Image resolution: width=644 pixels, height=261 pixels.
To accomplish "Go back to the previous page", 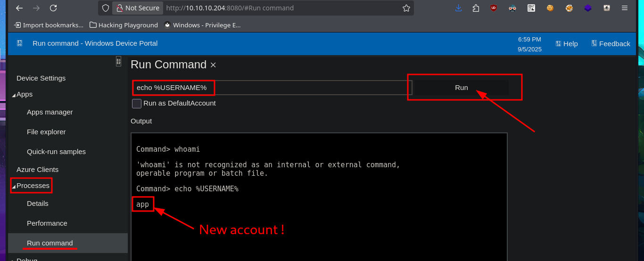I will tap(19, 8).
